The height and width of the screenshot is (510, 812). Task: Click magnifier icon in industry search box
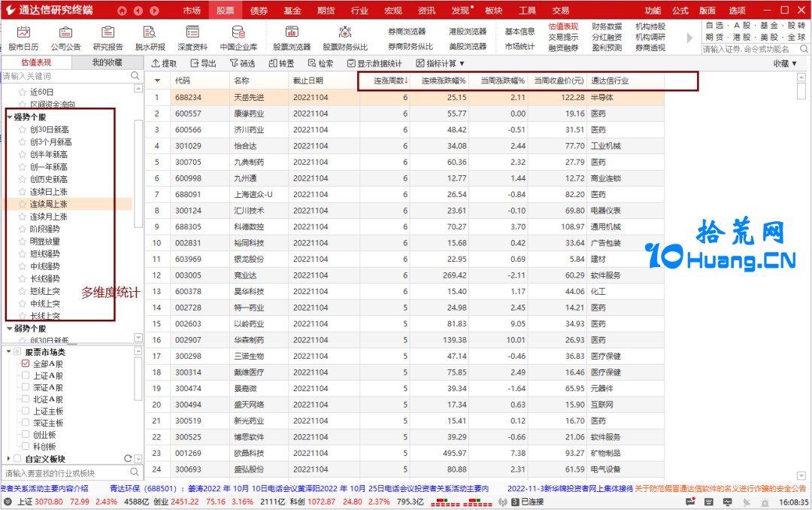(135, 472)
